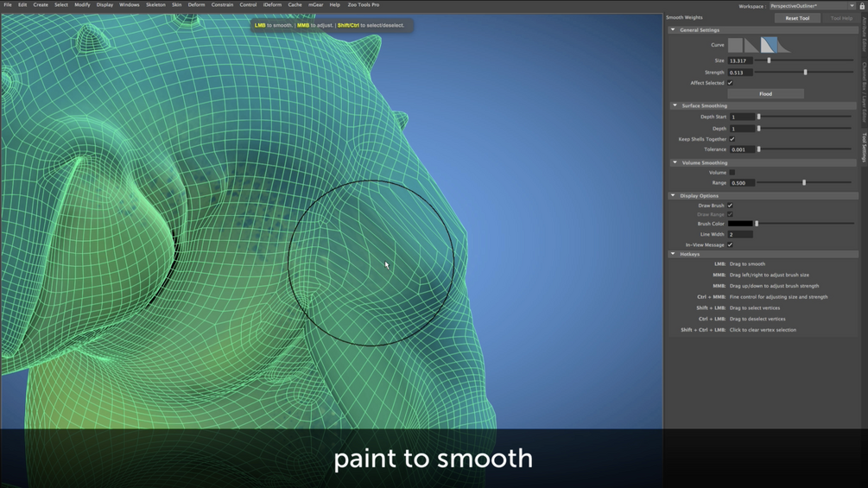Click the Brush Color slider handle
Image resolution: width=868 pixels, height=488 pixels.
coord(757,224)
